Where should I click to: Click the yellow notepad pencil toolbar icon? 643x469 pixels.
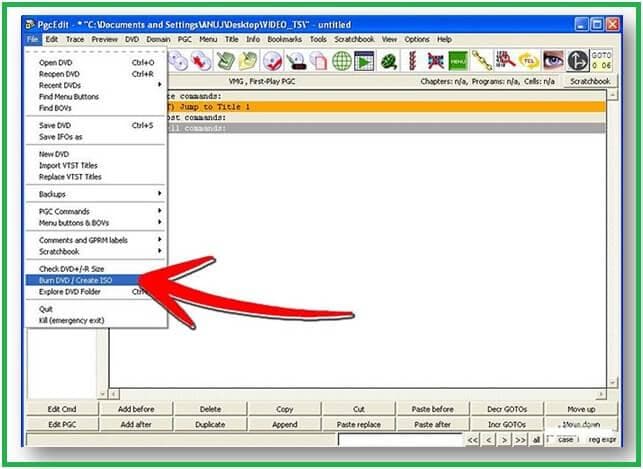pos(248,61)
